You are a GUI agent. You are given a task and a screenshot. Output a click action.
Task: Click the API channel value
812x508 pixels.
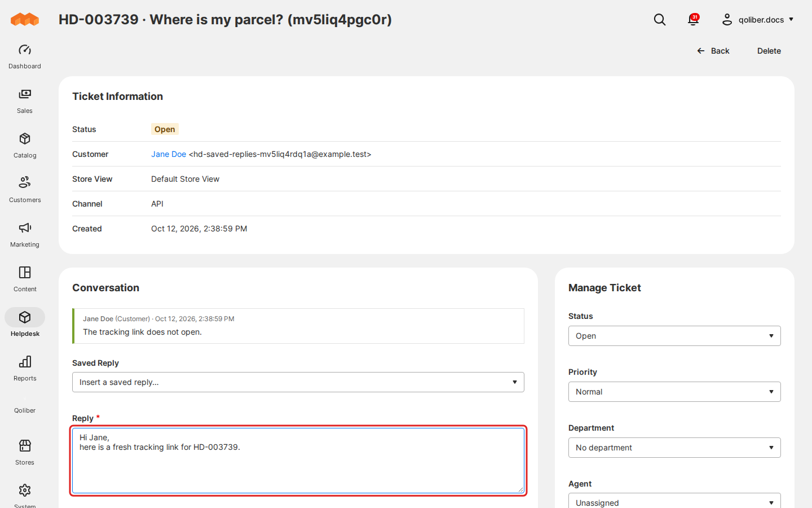[x=157, y=204]
